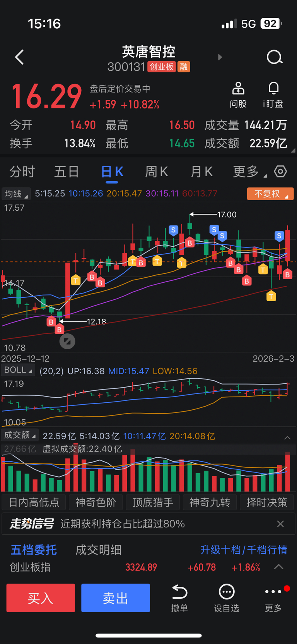The image size is (297, 644).
Task: Open the 更多 three-dot menu
Action: [273, 598]
